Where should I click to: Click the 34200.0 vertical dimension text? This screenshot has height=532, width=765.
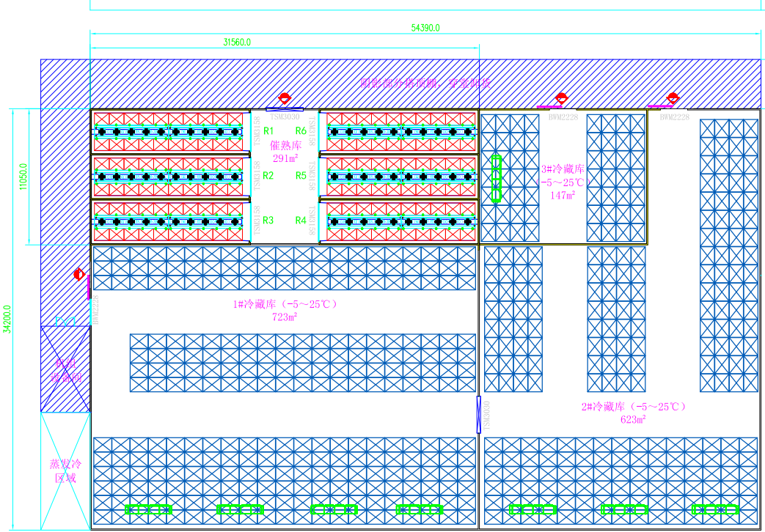tap(7, 319)
